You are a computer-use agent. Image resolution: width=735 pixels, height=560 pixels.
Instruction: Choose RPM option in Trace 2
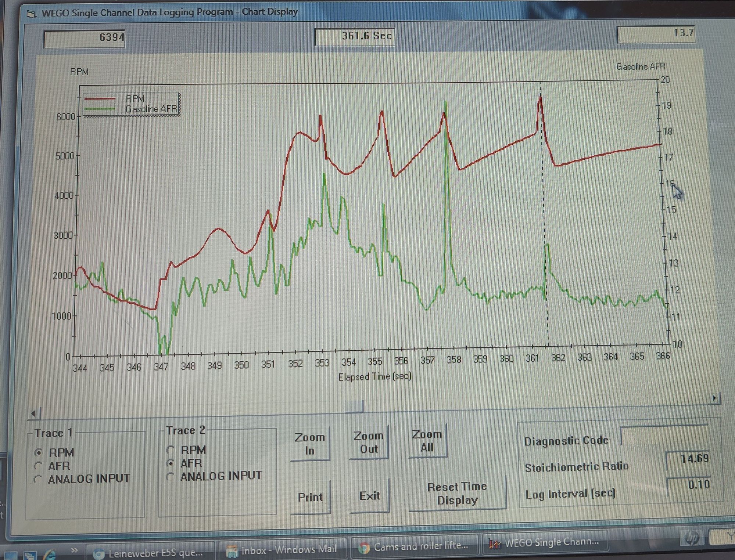pyautogui.click(x=170, y=449)
